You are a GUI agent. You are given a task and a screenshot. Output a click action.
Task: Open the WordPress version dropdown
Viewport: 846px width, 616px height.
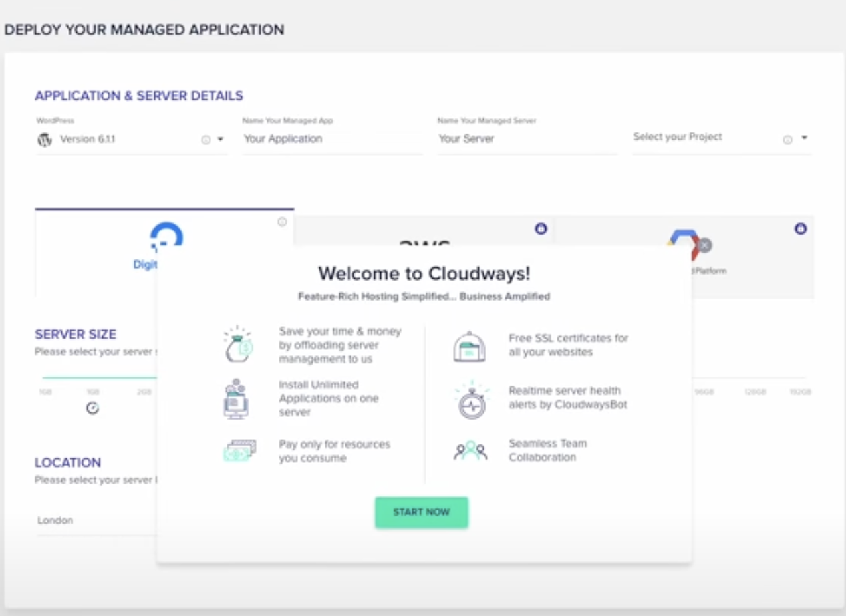221,140
